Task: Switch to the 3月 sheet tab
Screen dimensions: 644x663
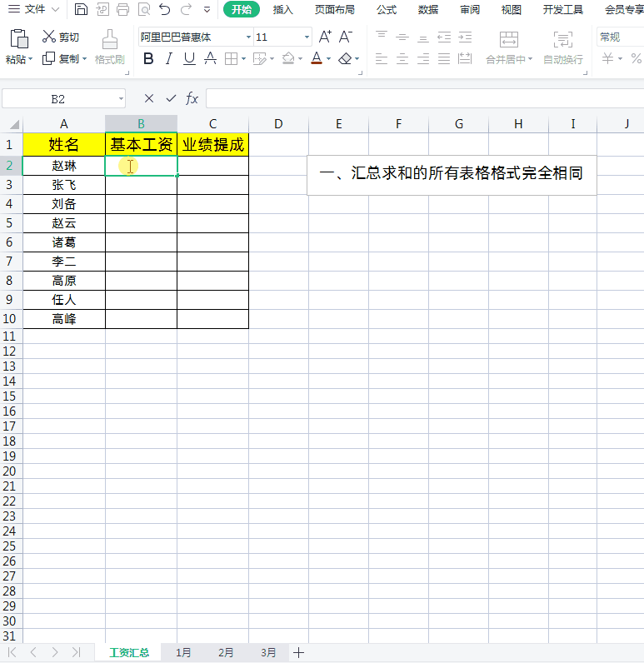Action: click(268, 652)
